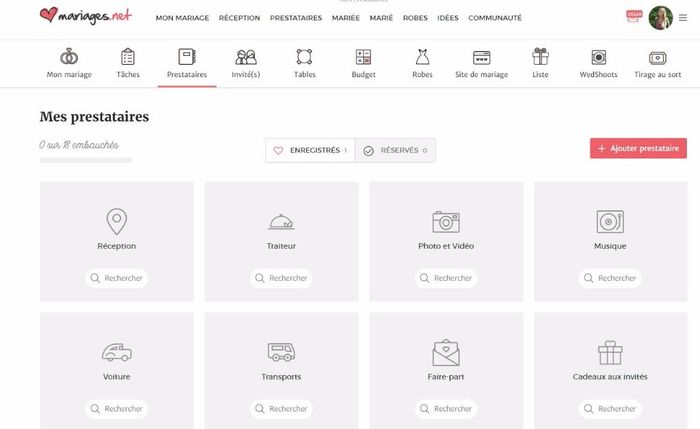Screen dimensions: 700x429
Task: Open the Robes dress icon
Action: click(x=422, y=58)
